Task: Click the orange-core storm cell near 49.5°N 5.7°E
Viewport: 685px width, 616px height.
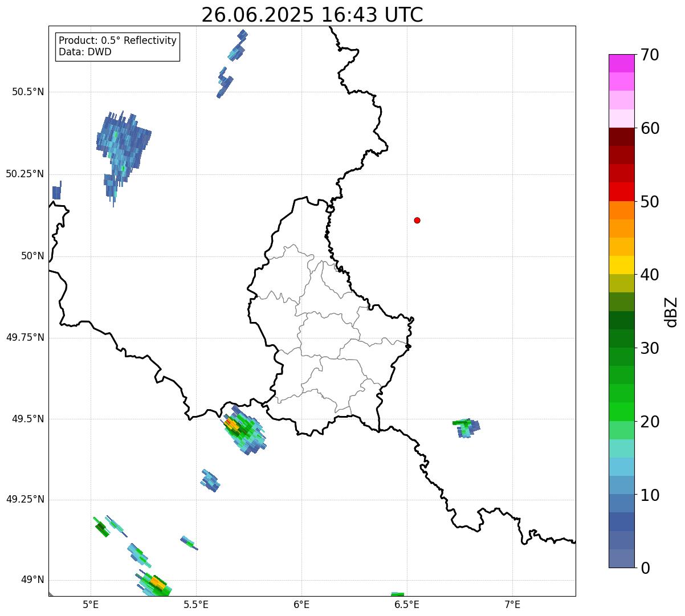Action: 244,430
